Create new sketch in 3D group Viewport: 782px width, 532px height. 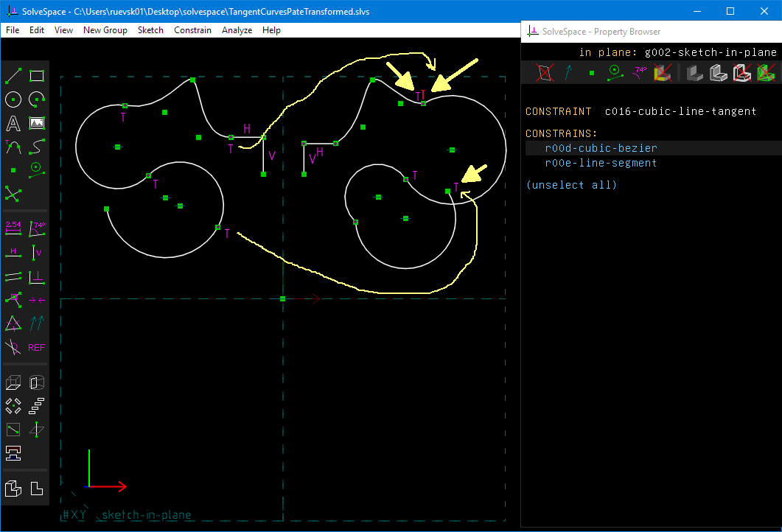[x=36, y=430]
